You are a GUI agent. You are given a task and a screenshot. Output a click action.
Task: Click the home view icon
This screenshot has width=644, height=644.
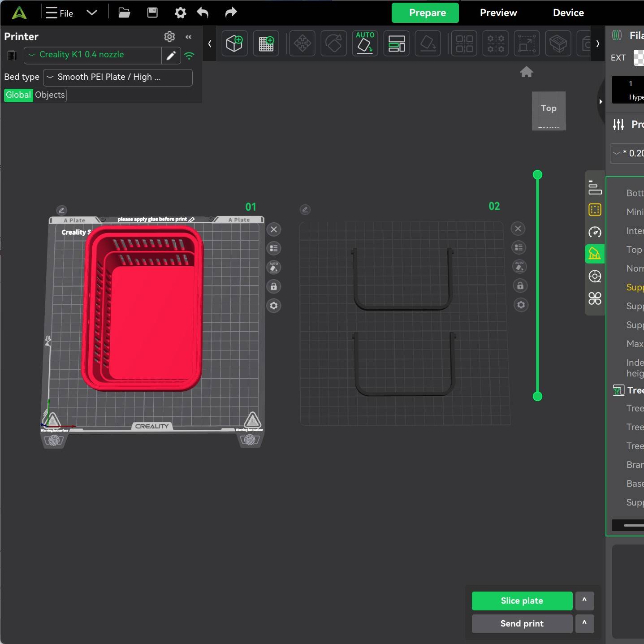tap(526, 72)
